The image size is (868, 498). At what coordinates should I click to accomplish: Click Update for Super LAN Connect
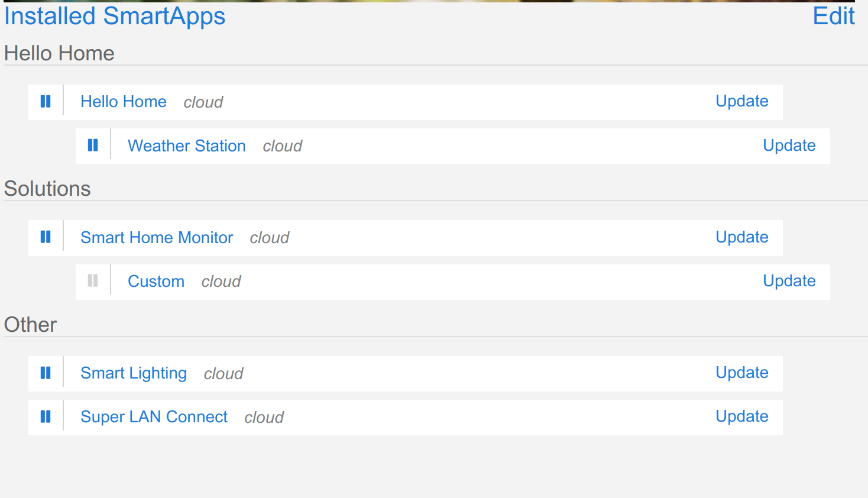pos(742,416)
